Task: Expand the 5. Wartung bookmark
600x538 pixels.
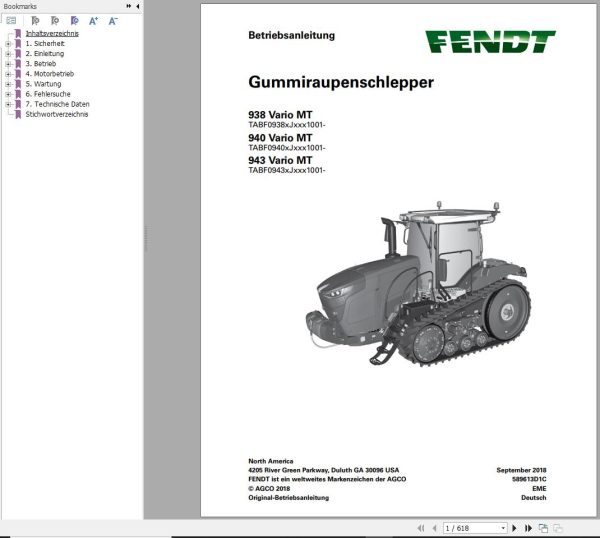Action: pos(8,84)
